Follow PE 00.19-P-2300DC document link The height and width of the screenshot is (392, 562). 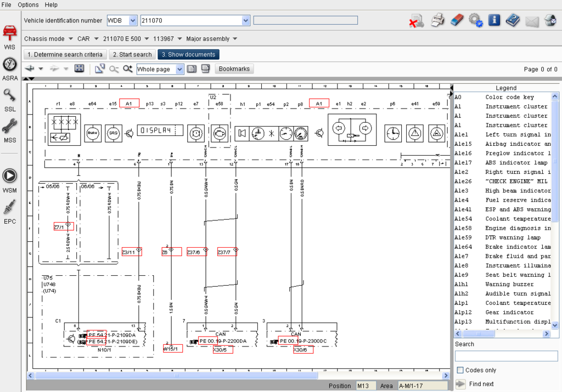(303, 341)
